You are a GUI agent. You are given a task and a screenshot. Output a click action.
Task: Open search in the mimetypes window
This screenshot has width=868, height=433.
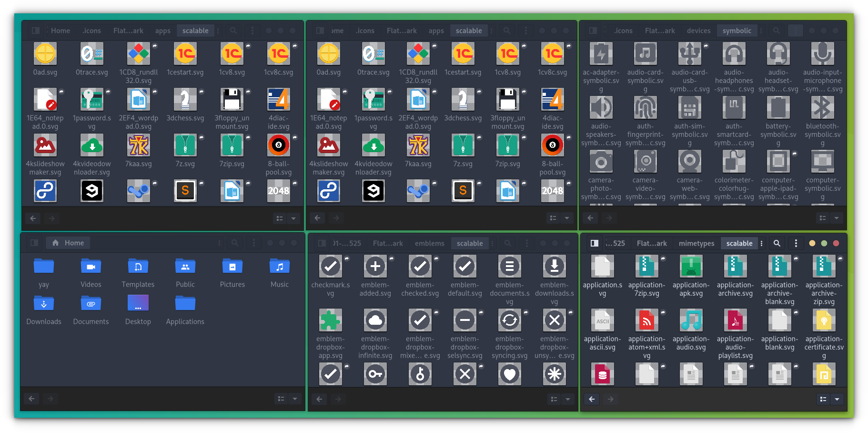[x=777, y=243]
